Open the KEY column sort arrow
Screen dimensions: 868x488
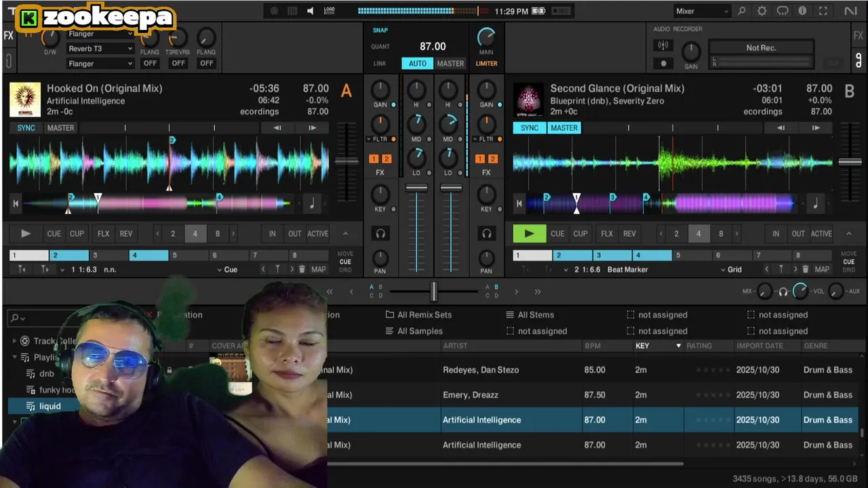click(678, 346)
